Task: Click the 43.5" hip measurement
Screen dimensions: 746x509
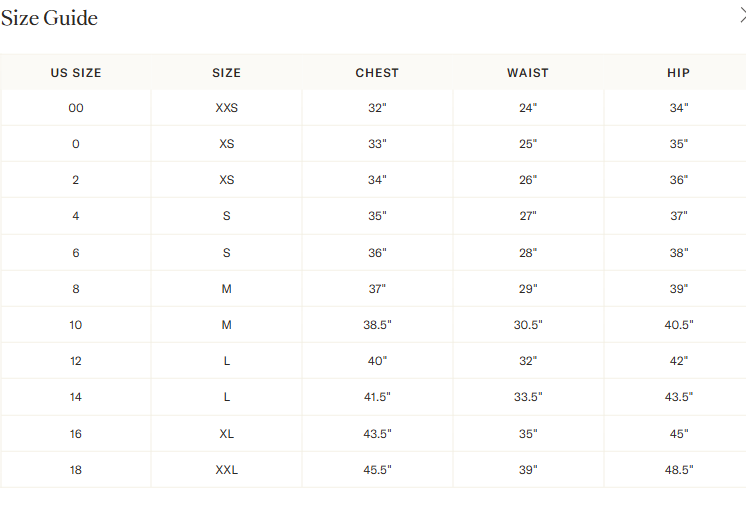Action: click(x=679, y=397)
